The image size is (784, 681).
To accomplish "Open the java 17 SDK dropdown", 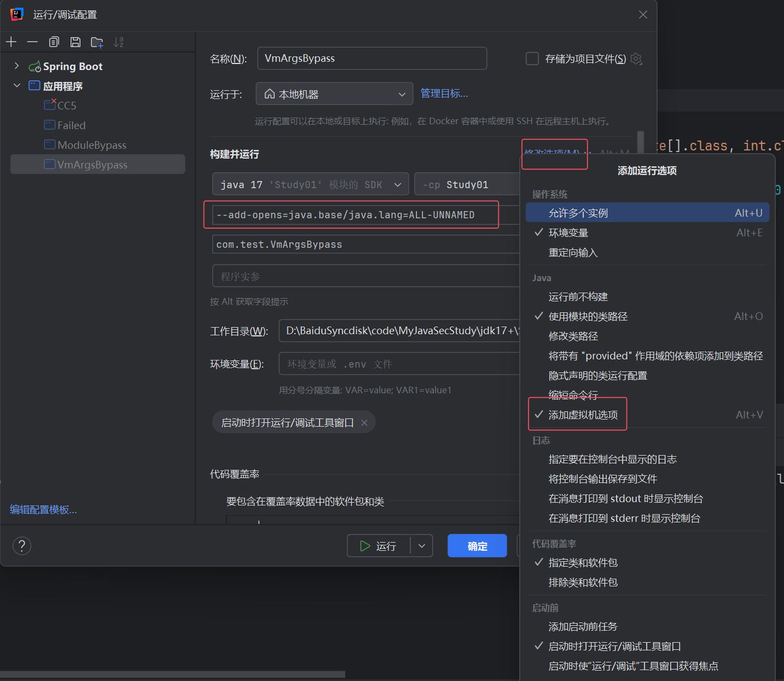I will pyautogui.click(x=310, y=185).
